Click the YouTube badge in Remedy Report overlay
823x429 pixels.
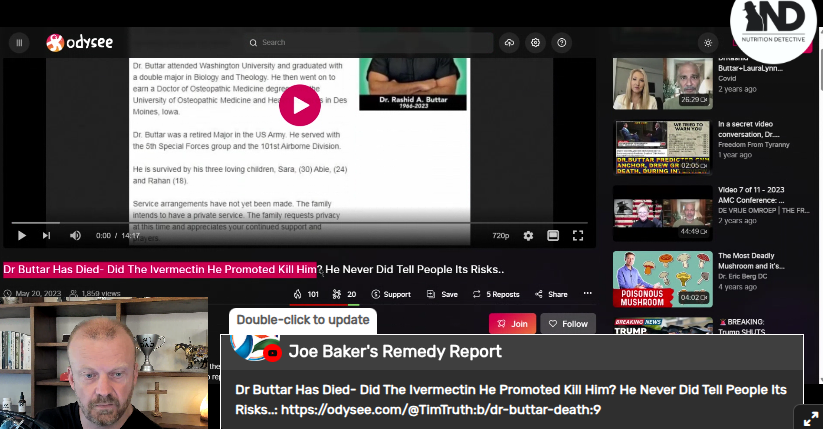pos(272,353)
